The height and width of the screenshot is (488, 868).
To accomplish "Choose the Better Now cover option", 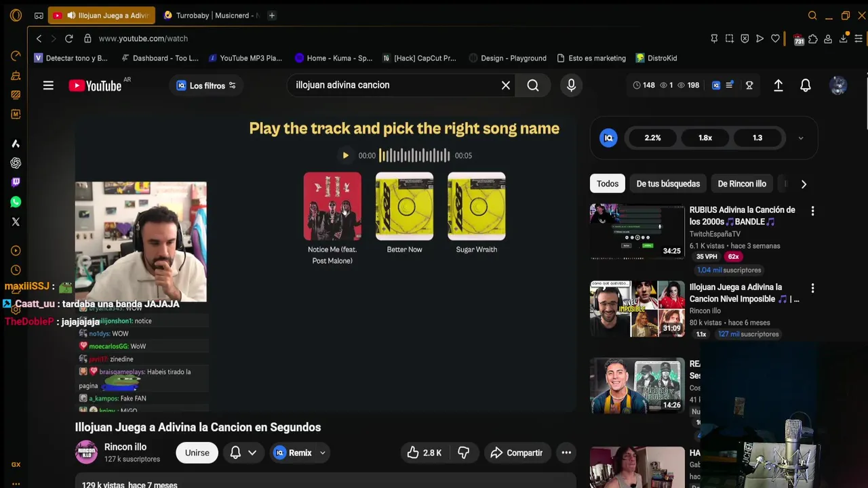I will (404, 206).
